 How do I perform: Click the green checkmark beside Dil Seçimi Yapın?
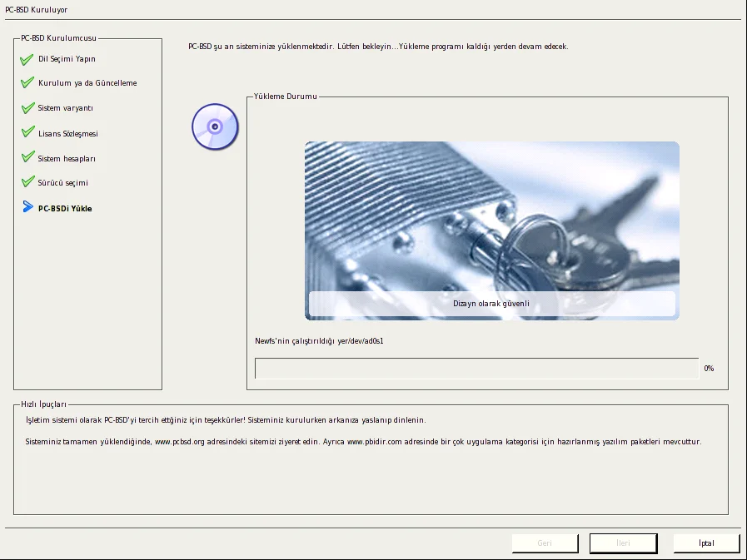coord(27,59)
